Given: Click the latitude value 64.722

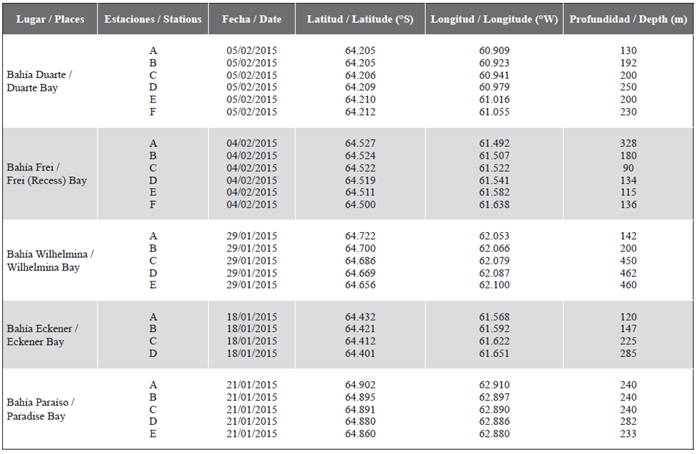Looking at the screenshot, I should (360, 235).
